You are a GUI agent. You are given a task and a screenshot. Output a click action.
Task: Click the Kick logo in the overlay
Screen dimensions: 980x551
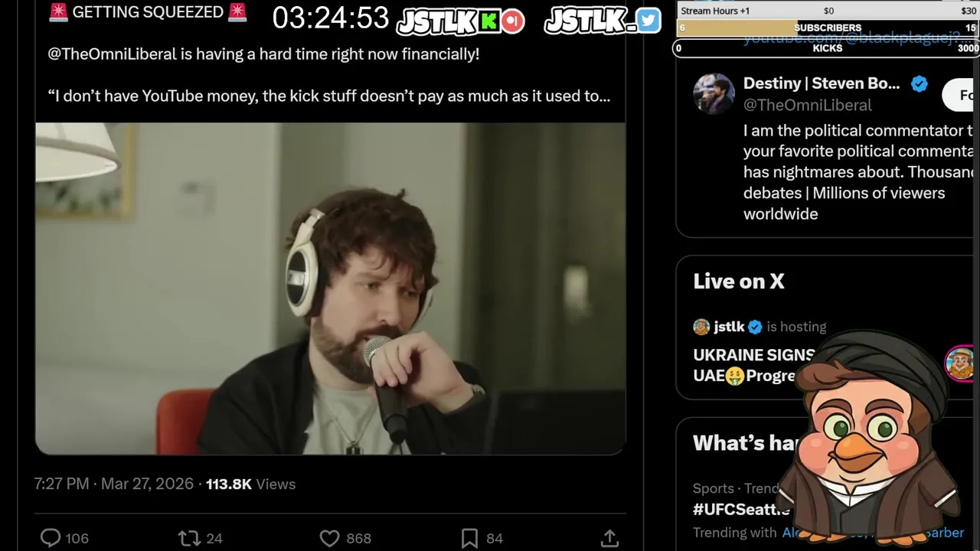(489, 21)
